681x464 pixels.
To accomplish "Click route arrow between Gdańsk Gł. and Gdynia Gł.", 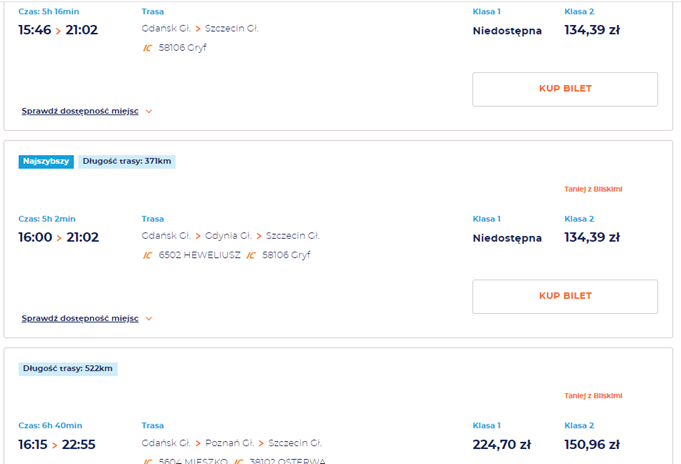I will (x=198, y=236).
